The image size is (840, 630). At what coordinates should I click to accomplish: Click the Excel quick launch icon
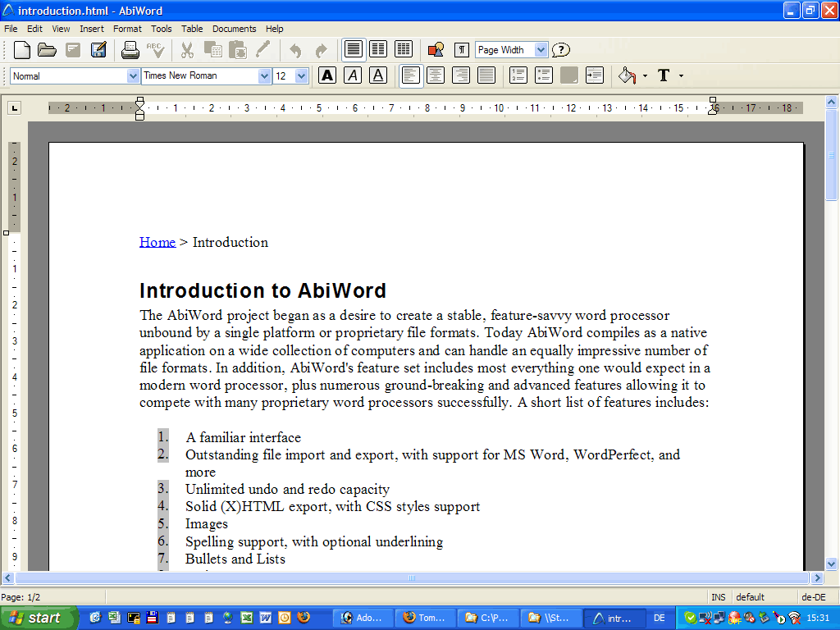[x=246, y=618]
